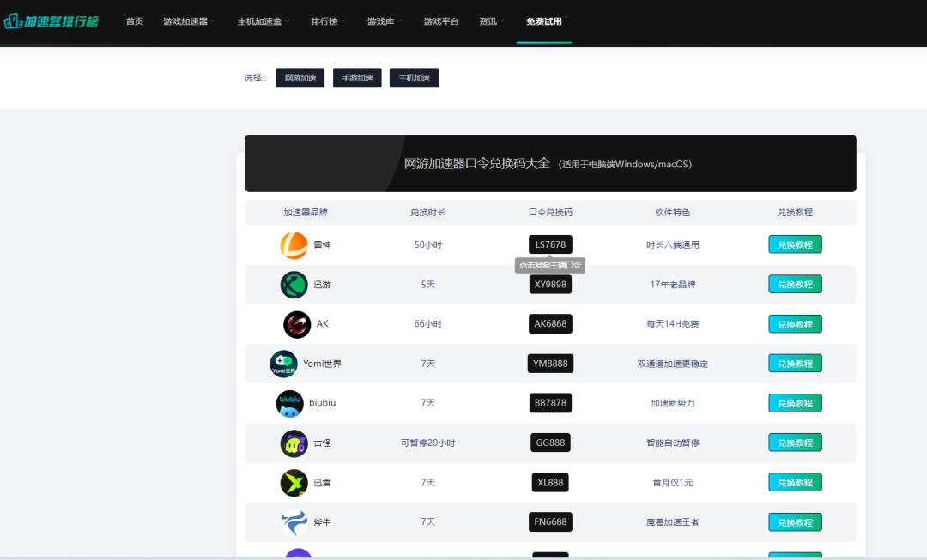The image size is (927, 560).
Task: Open 兑换教程 for the biubiu row
Action: [795, 403]
